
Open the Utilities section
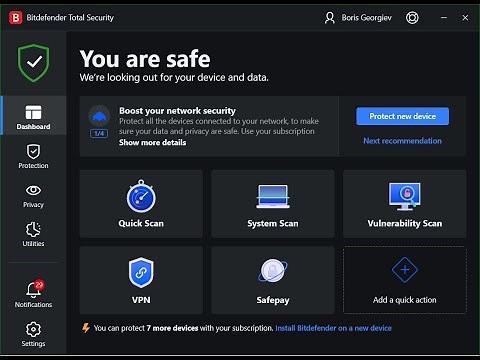(x=33, y=234)
